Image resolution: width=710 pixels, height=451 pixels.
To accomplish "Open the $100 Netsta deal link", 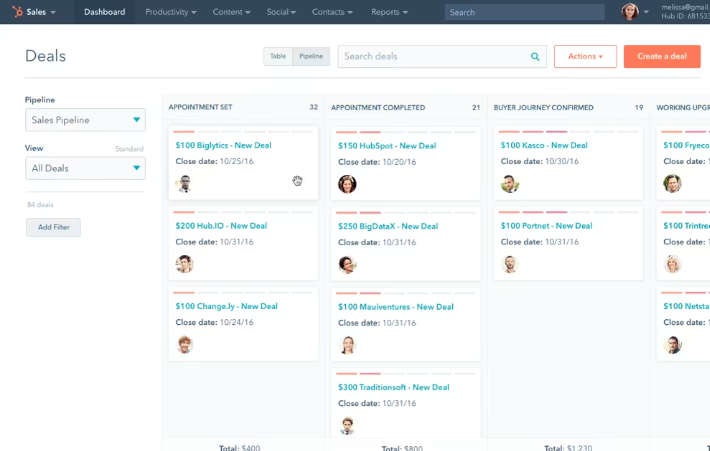I will pos(686,307).
